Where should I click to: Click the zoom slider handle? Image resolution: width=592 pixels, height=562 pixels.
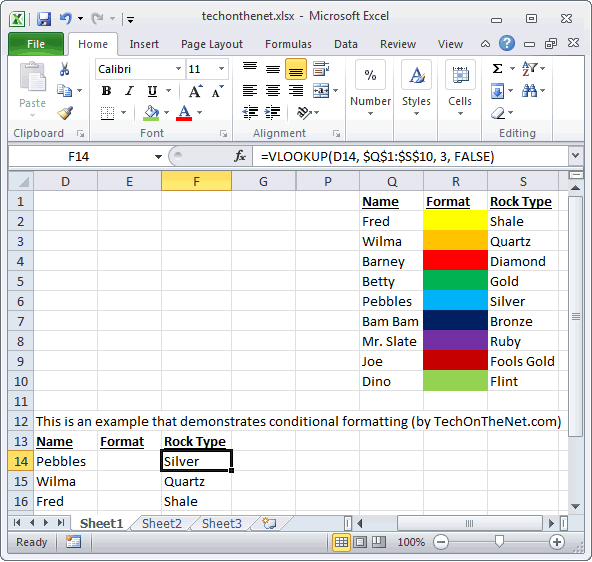click(499, 542)
